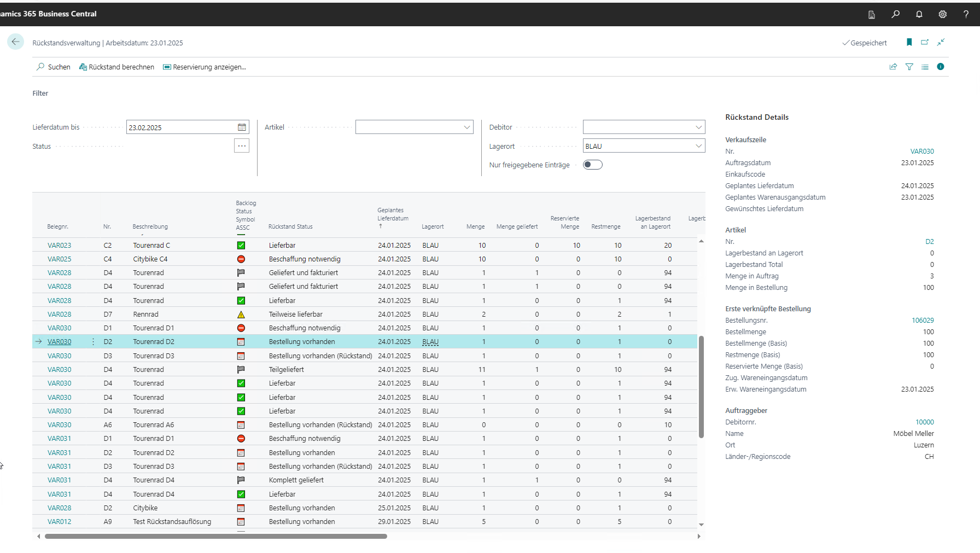Open the Lagerort dropdown showing BLAU

698,146
